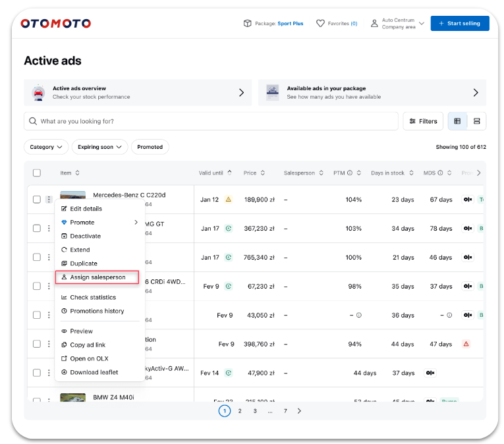The height and width of the screenshot is (444, 504).
Task: Sort by Days in stock column
Action: 411,173
